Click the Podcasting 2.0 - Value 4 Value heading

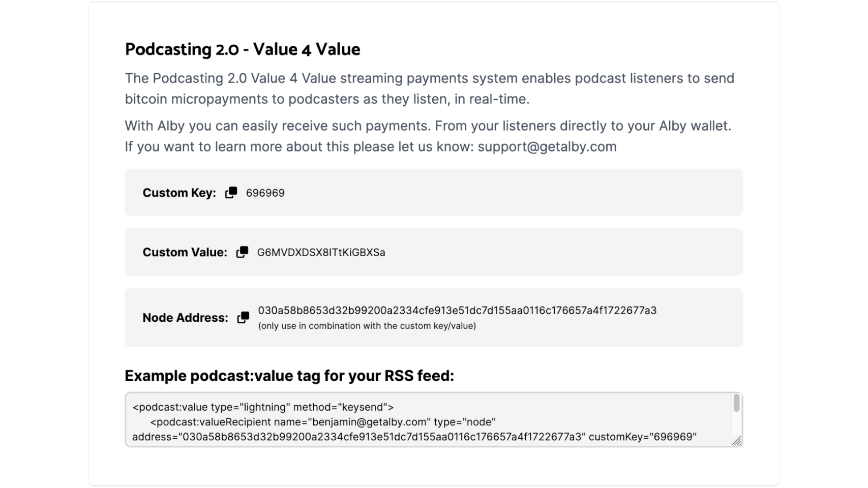point(243,49)
